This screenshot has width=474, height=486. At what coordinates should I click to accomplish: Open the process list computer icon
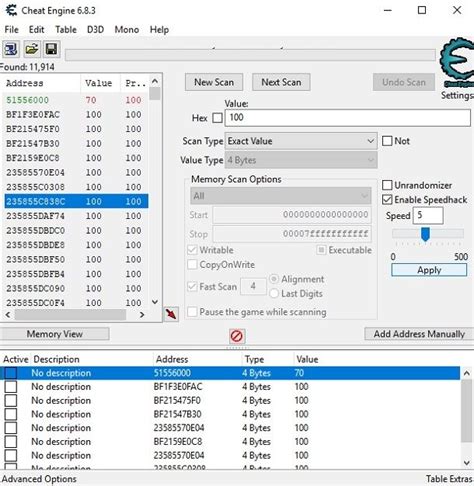click(x=11, y=49)
